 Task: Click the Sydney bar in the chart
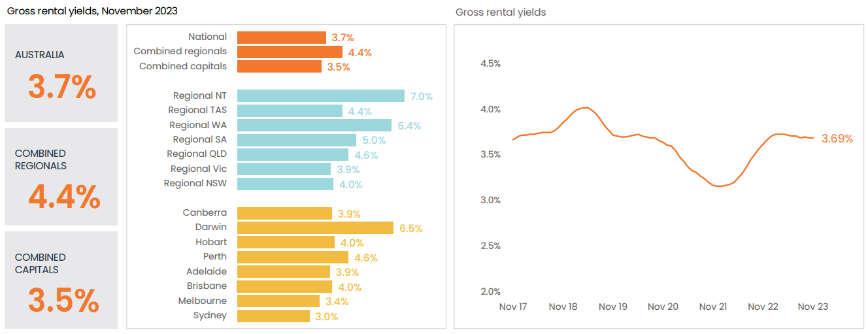[273, 316]
